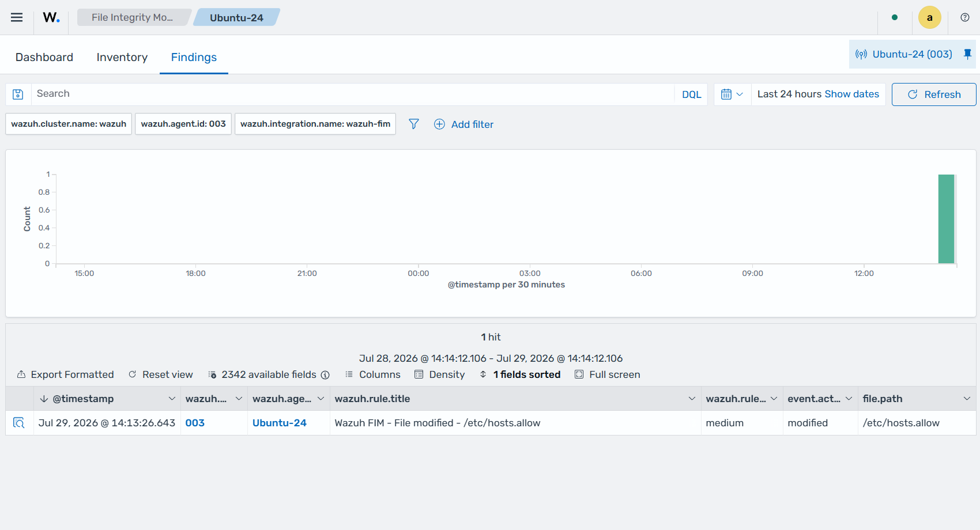Open the hamburger navigation menu
980x530 pixels.
tap(17, 17)
